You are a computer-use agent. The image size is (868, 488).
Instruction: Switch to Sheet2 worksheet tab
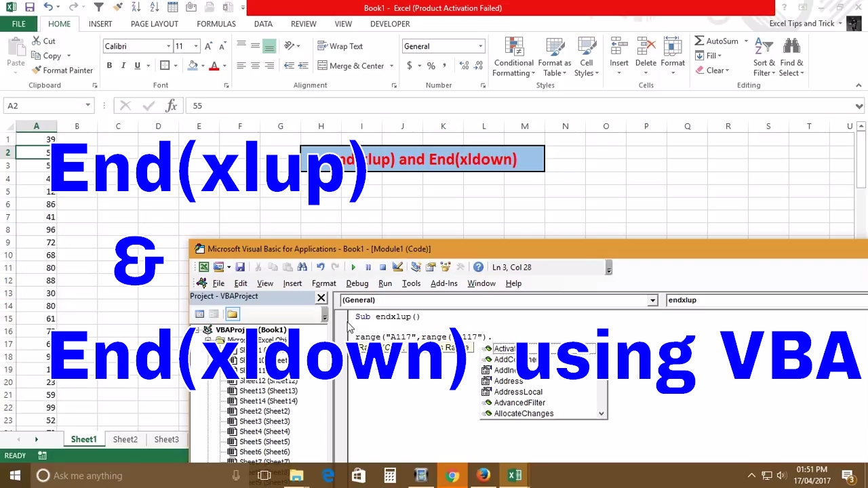[x=125, y=439]
